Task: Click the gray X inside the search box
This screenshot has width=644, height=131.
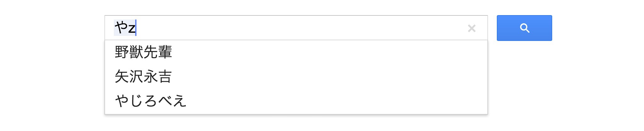Action: coord(472,28)
